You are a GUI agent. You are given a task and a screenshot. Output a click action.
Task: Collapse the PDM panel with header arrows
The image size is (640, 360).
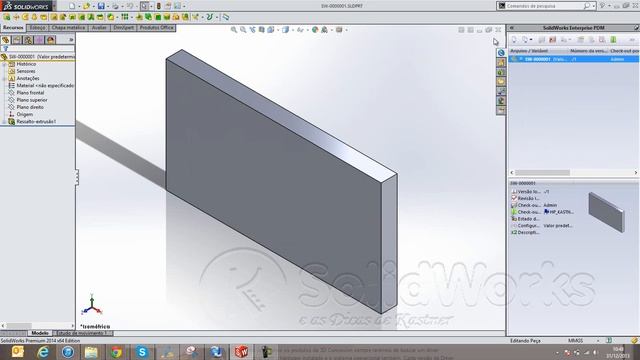click(x=511, y=28)
